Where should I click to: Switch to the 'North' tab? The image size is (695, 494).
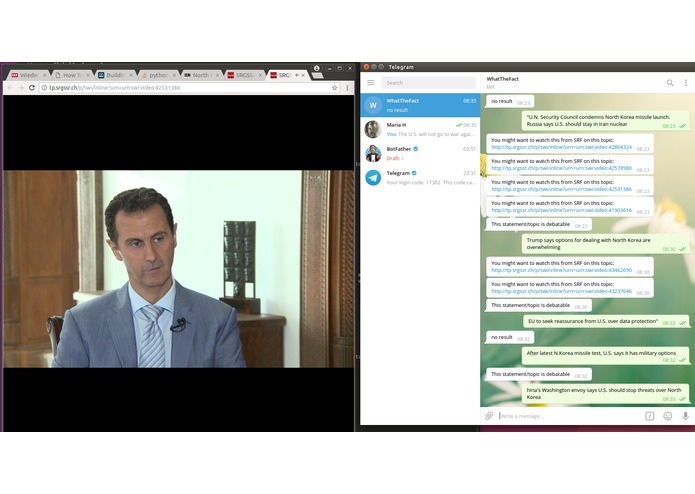[201, 75]
